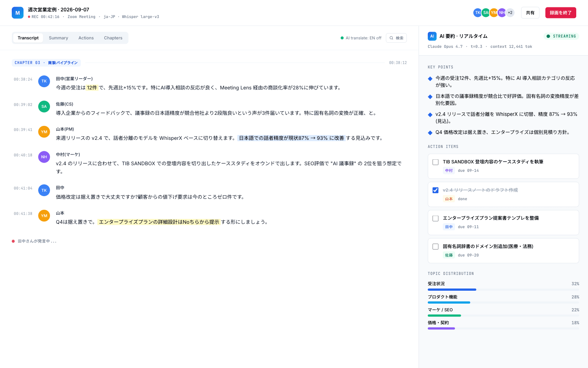Click the blue M app logo
588x368 pixels.
18,13
